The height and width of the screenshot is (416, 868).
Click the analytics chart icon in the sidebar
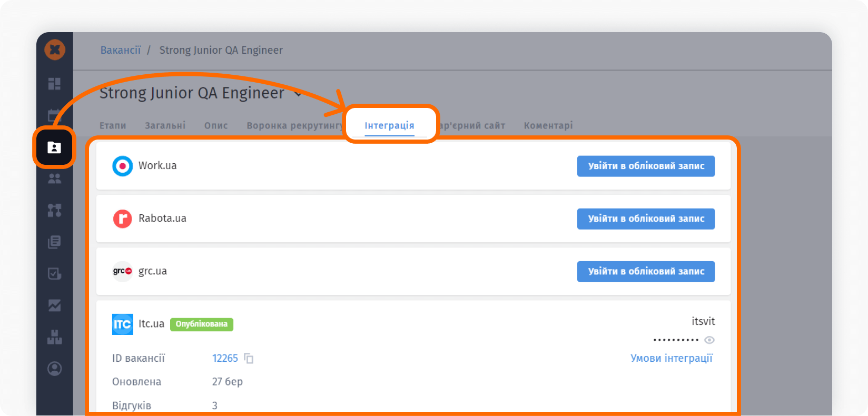click(x=54, y=305)
